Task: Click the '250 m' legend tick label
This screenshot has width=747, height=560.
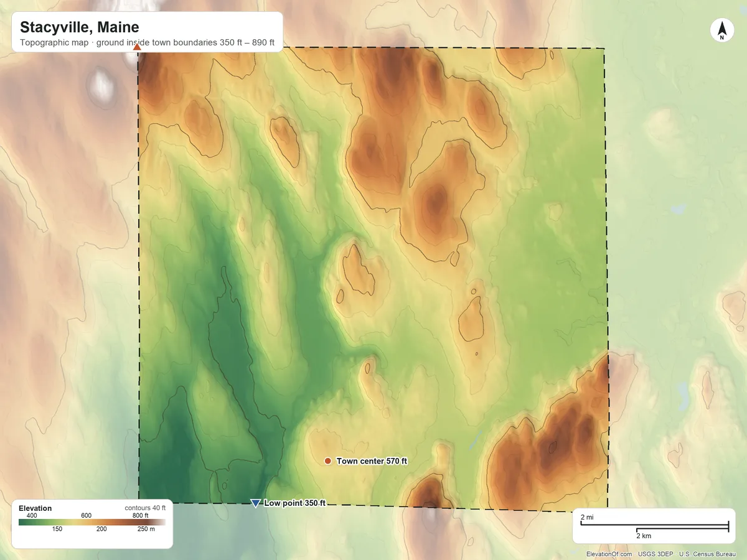Action: 146,530
